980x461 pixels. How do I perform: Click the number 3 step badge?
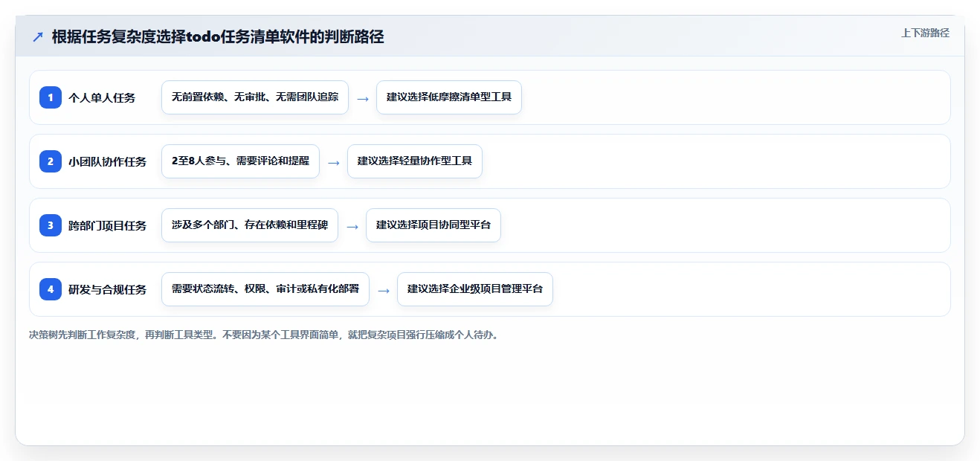pos(51,225)
